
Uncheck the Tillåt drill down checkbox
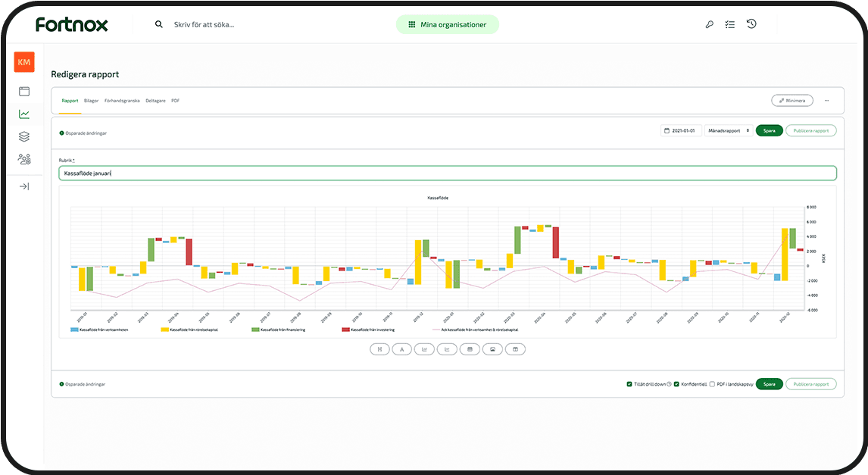point(629,384)
